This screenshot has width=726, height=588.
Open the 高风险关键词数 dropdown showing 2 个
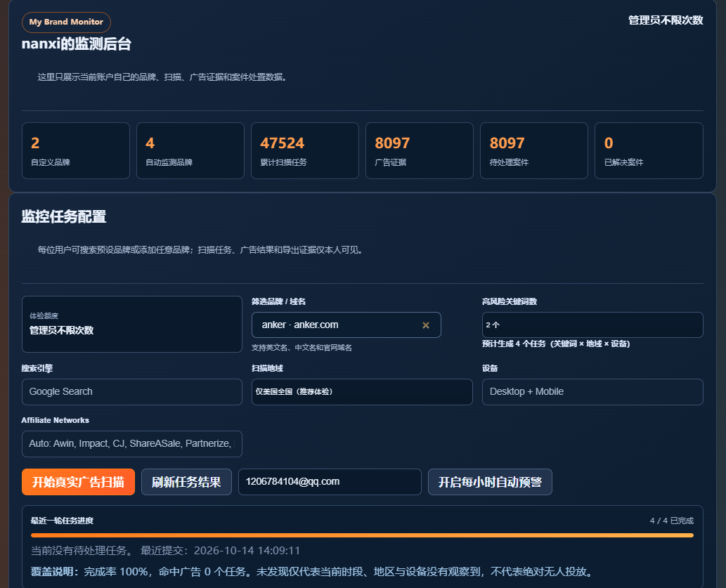[x=592, y=325]
